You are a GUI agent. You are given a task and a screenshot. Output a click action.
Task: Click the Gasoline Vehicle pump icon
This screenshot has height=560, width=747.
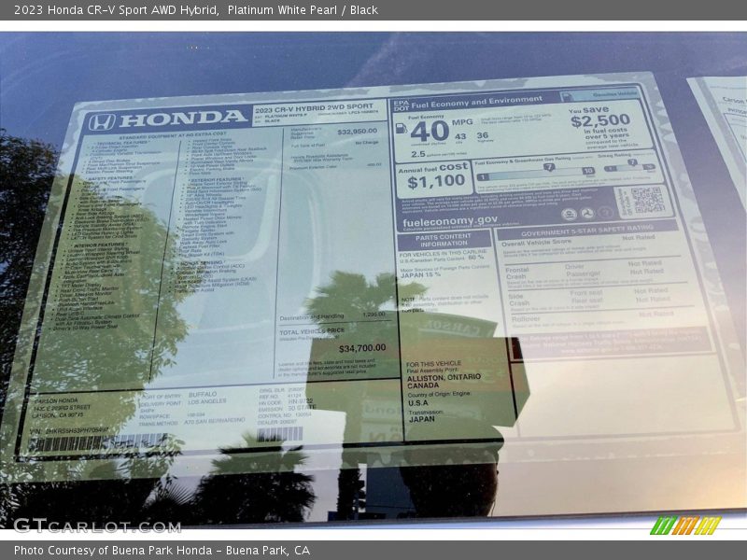point(567,97)
